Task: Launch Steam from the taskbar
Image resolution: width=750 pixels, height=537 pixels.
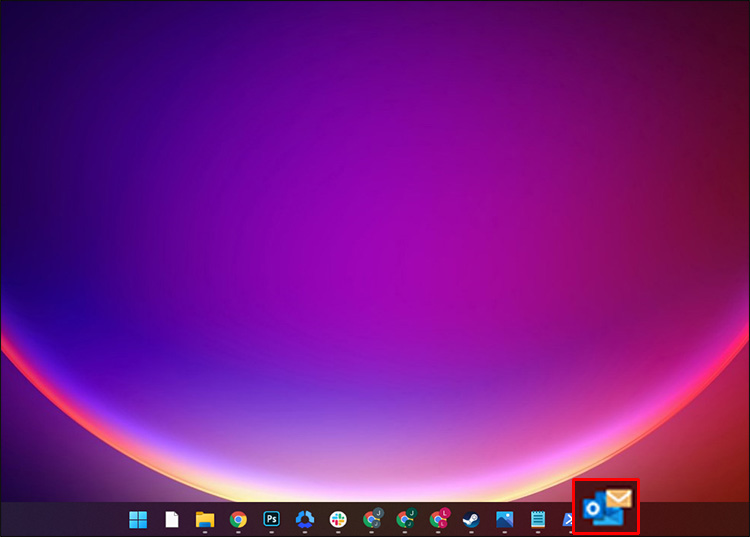Action: (471, 519)
